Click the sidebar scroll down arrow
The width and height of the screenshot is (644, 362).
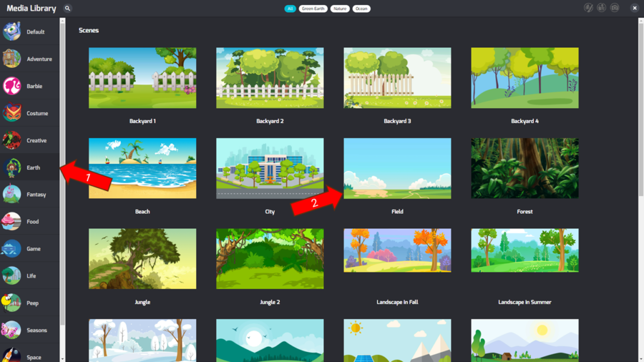62,358
